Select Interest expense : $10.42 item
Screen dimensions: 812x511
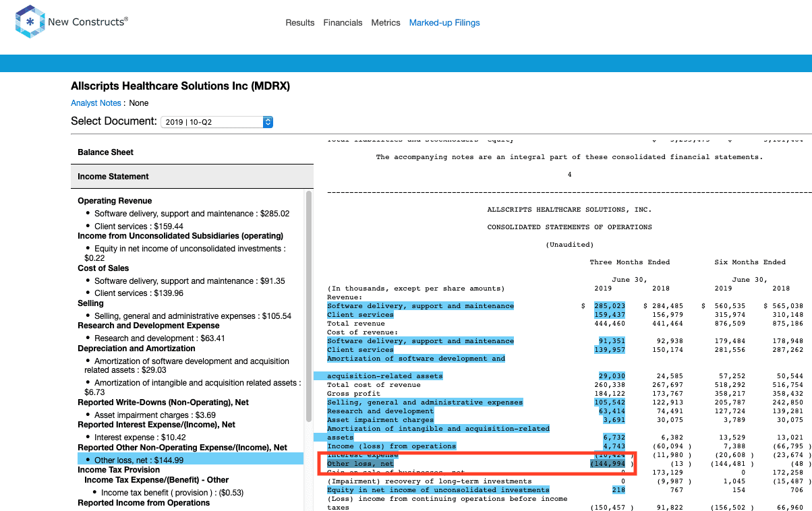(x=140, y=438)
